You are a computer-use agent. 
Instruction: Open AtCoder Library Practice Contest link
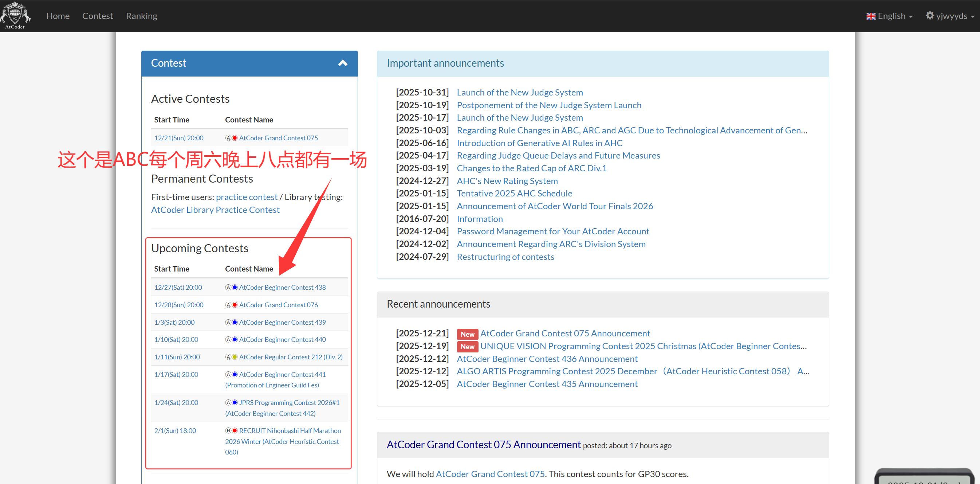[x=215, y=210]
